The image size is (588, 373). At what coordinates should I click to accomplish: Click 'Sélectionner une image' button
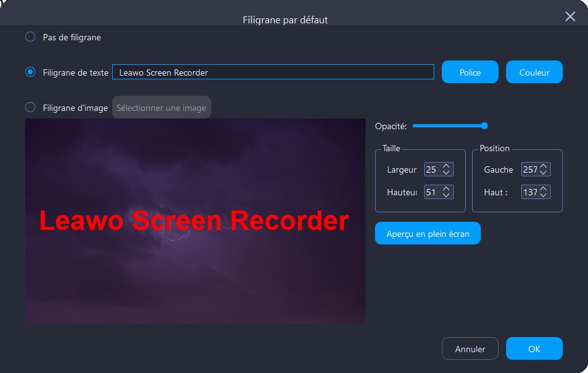(161, 107)
